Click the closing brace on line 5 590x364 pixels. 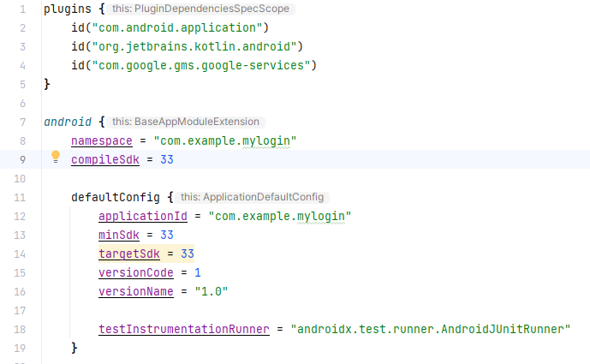[x=47, y=84]
